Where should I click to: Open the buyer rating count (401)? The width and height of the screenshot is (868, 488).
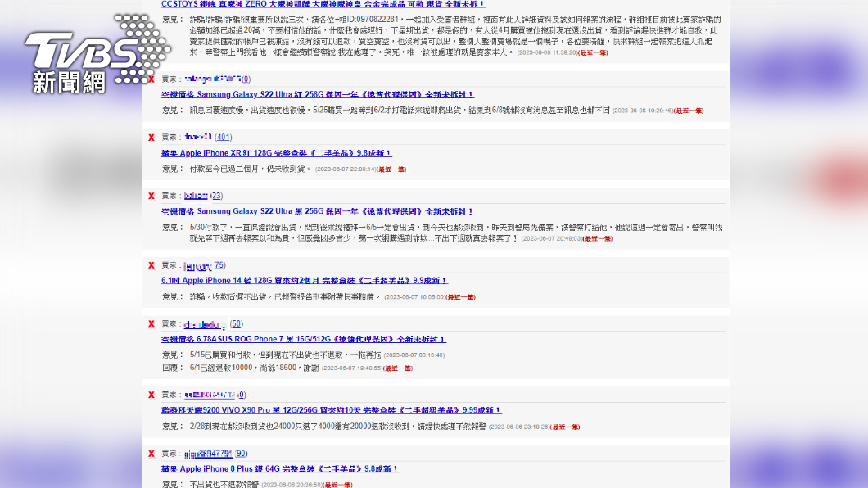pos(223,138)
